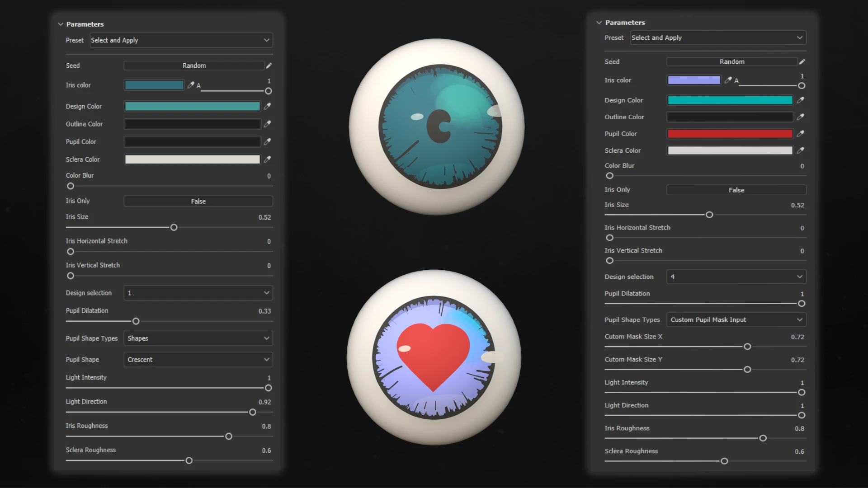Click lavender Iris color swatch in right panel

694,80
